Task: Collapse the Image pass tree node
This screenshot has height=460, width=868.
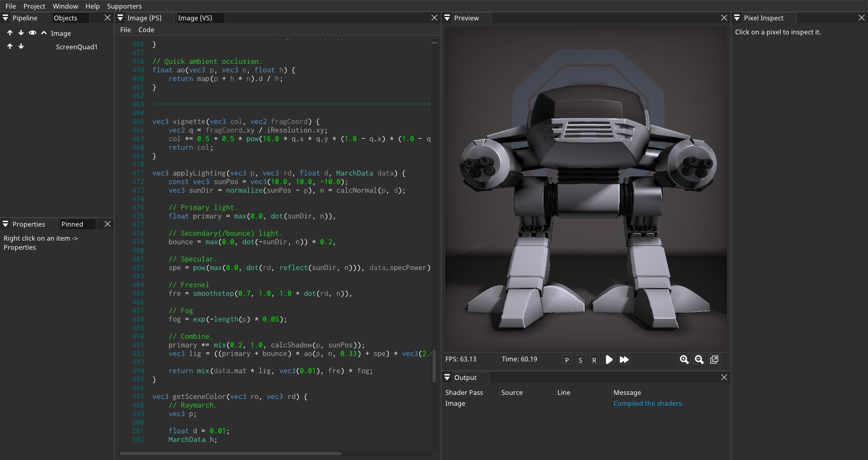Action: pyautogui.click(x=44, y=33)
